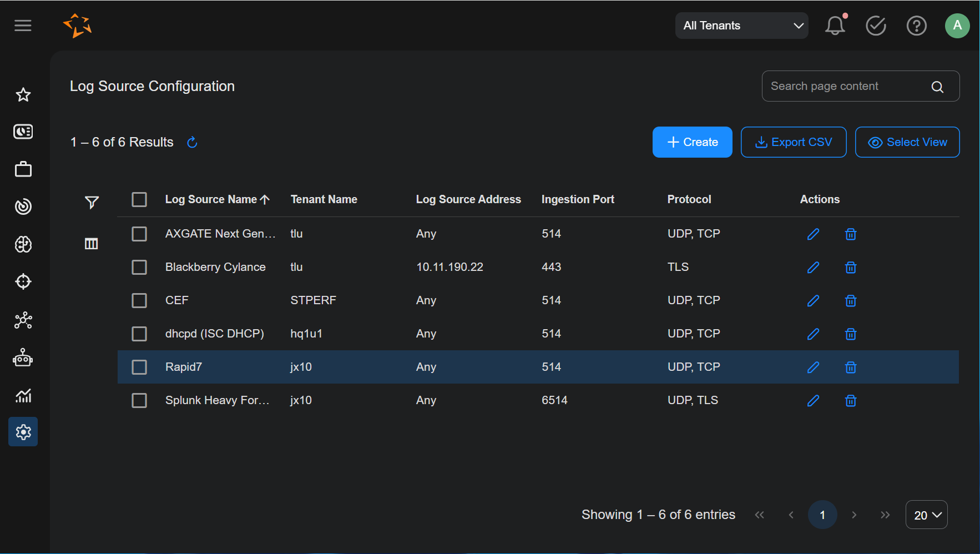Click the filter funnel icon
This screenshot has width=980, height=554.
coord(92,202)
